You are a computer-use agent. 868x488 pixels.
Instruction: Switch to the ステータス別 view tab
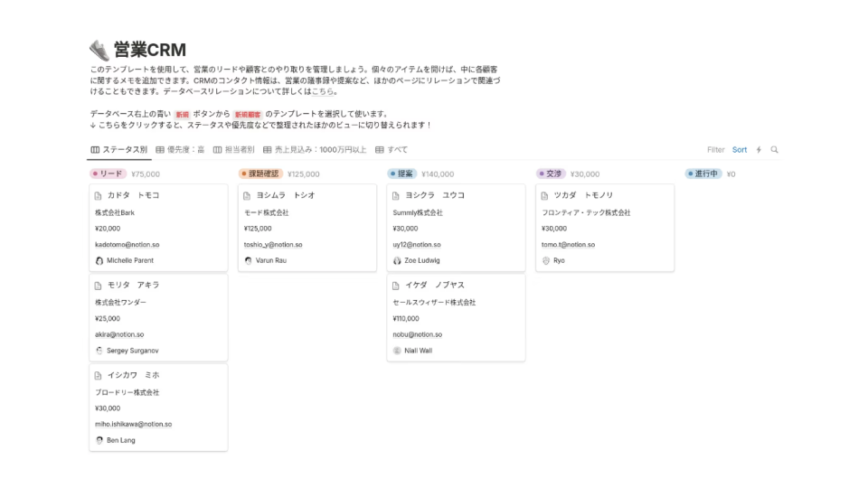(119, 149)
